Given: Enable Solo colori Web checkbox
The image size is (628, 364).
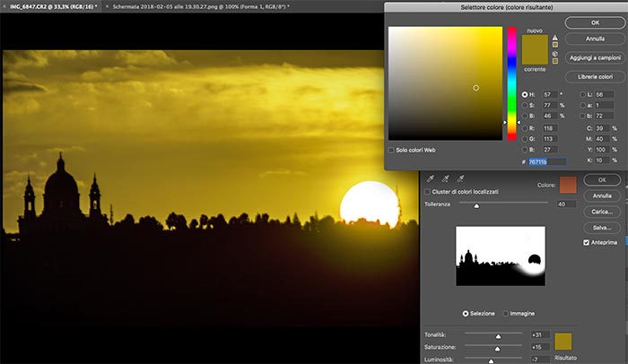Looking at the screenshot, I should (x=391, y=149).
